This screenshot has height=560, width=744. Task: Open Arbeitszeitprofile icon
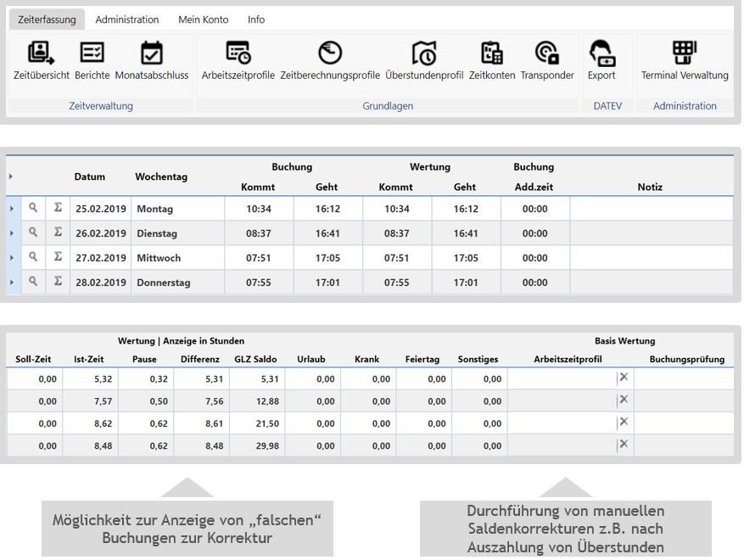point(238,53)
